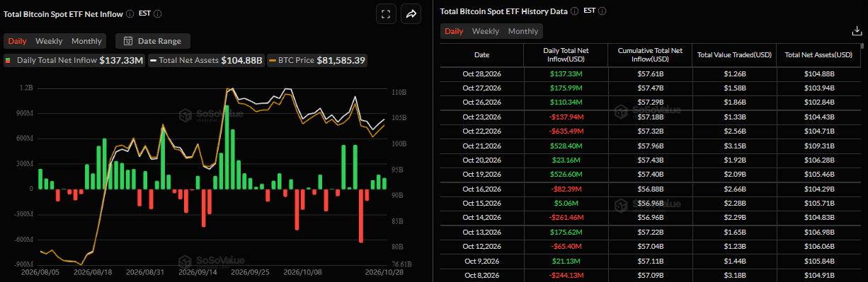This screenshot has width=868, height=282.
Task: Click the Oct 12,2026 row date
Action: [481, 246]
